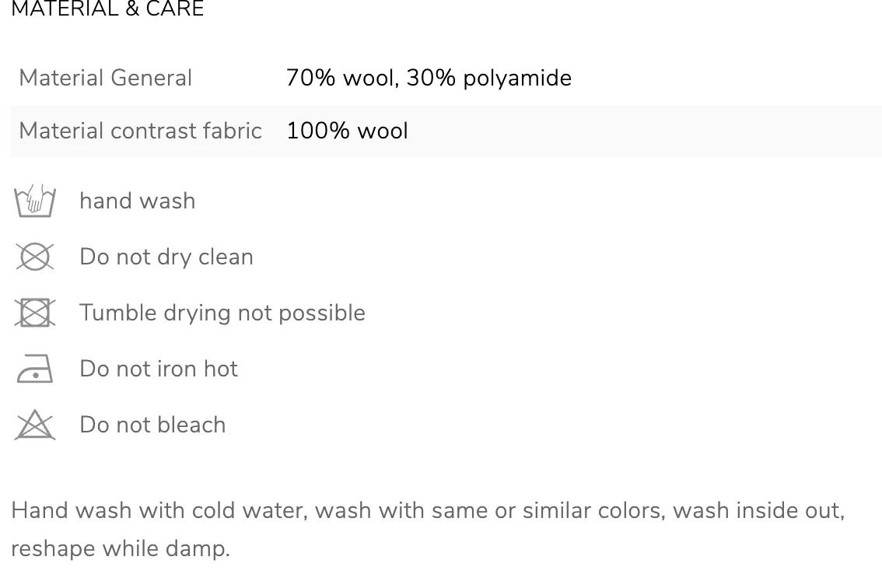This screenshot has width=882, height=588.
Task: Select the 'hand wash' label text
Action: pyautogui.click(x=137, y=201)
